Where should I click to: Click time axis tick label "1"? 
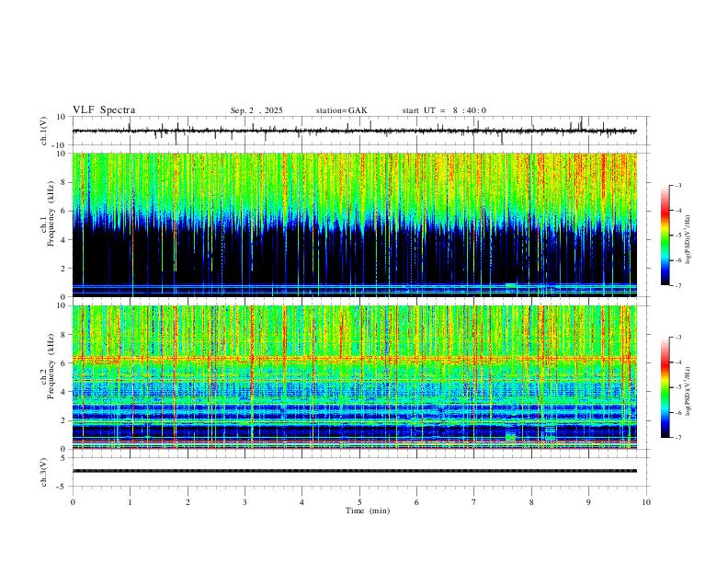[x=130, y=502]
